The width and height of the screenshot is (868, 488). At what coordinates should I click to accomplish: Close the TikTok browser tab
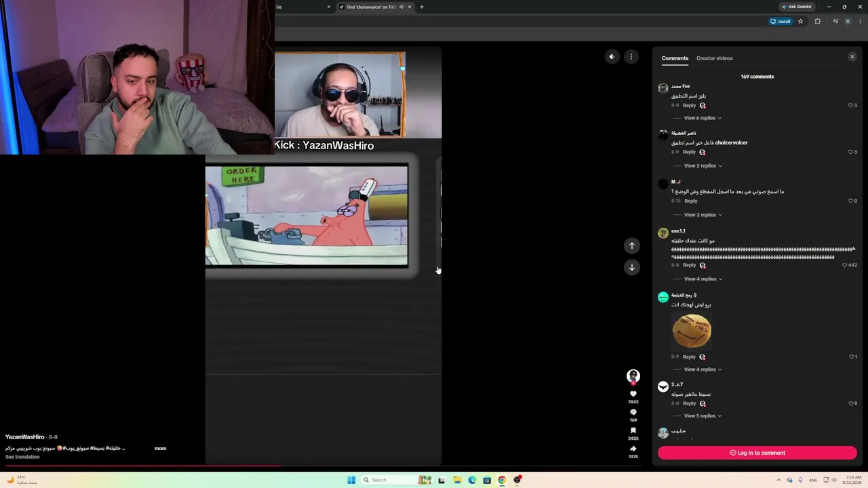pyautogui.click(x=410, y=7)
